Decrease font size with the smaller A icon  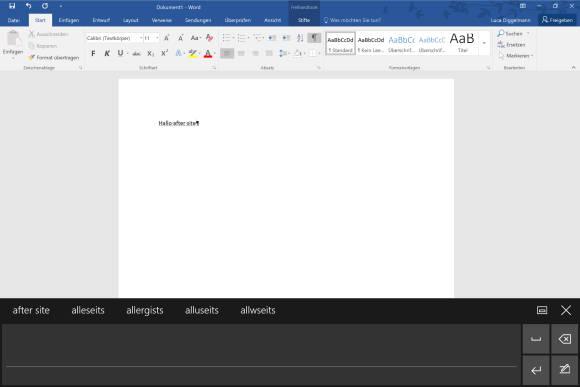point(181,38)
